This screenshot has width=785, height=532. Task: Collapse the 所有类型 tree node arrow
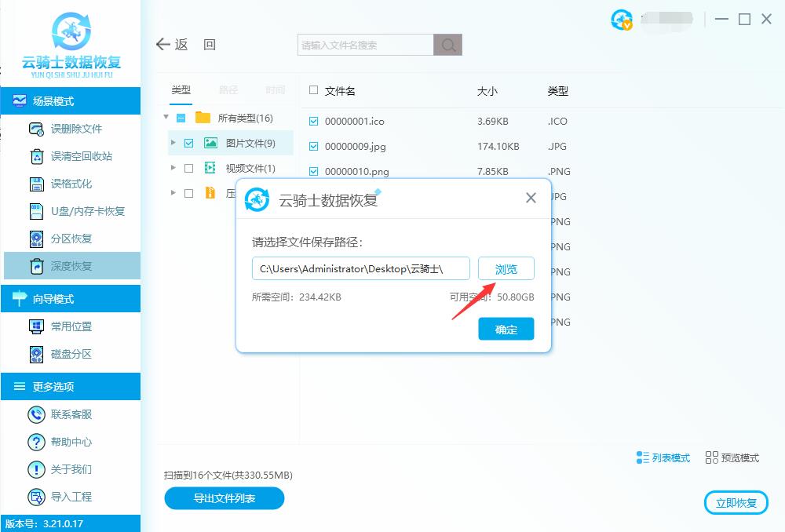click(x=166, y=117)
